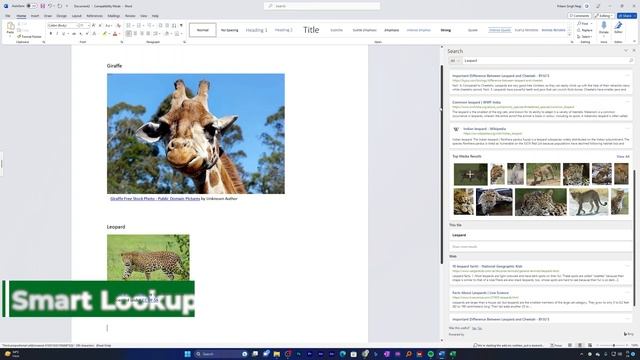640x360 pixels.
Task: Click the Format Painter button
Action: [x=29, y=37]
